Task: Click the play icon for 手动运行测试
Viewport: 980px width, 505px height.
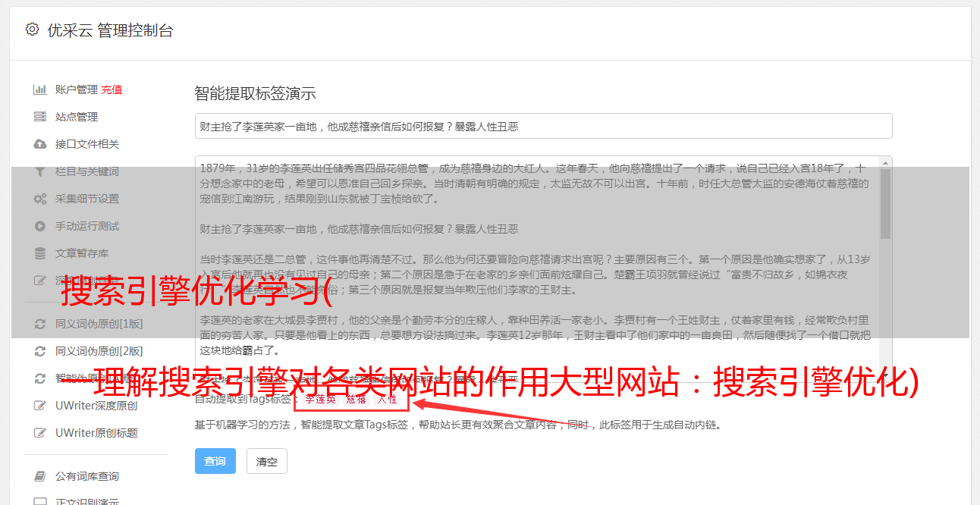Action: coord(40,226)
